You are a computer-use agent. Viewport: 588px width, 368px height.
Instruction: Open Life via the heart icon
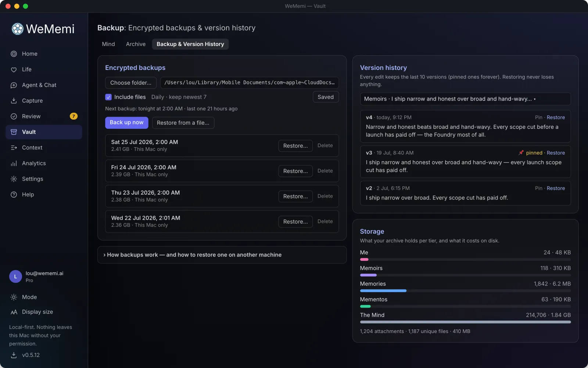14,70
